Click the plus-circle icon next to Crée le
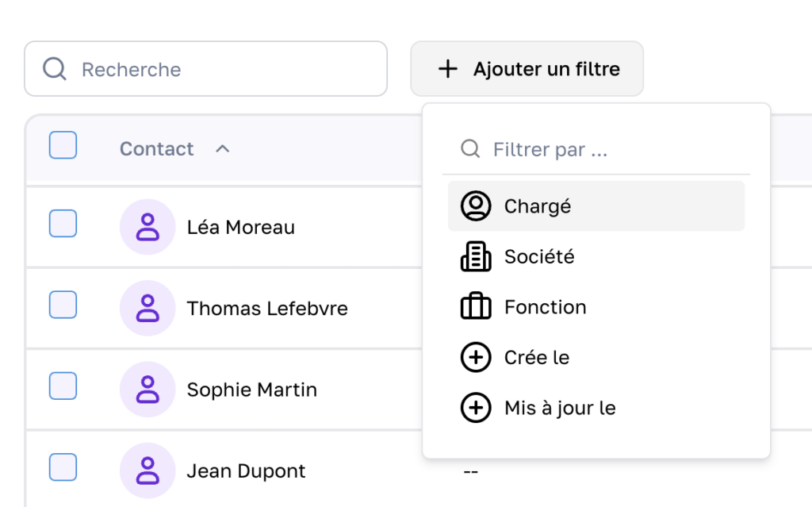 coord(476,358)
